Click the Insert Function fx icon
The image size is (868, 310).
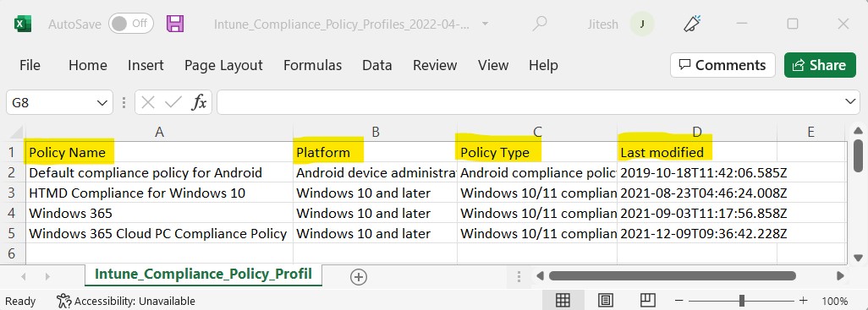coord(199,102)
